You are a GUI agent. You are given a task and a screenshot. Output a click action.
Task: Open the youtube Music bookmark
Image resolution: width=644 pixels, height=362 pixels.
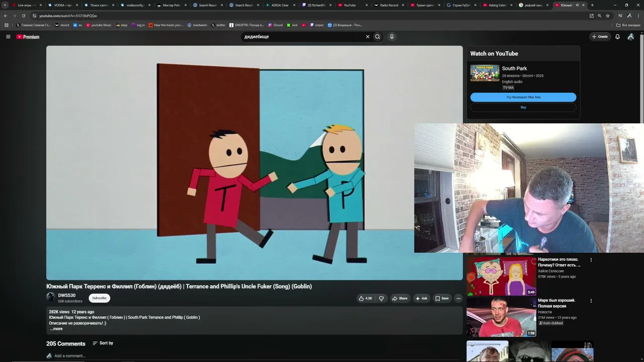99,25
